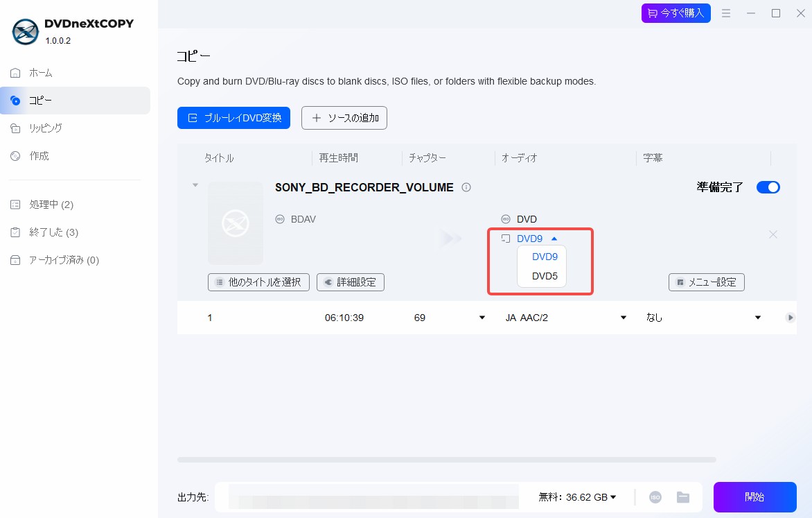
Task: Click the 1.0.0.2 version number
Action: [58, 40]
